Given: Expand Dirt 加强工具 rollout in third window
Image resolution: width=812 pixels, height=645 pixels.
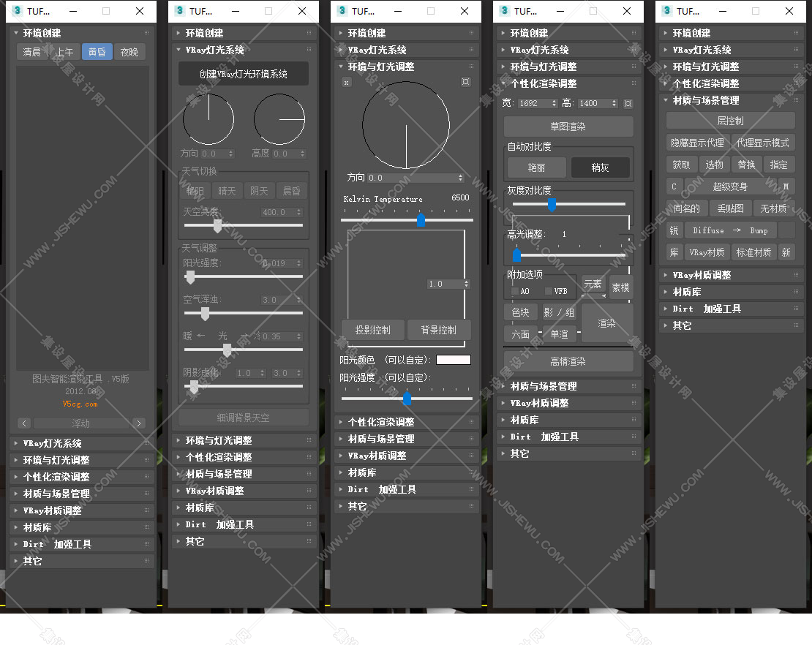Looking at the screenshot, I should coord(405,489).
